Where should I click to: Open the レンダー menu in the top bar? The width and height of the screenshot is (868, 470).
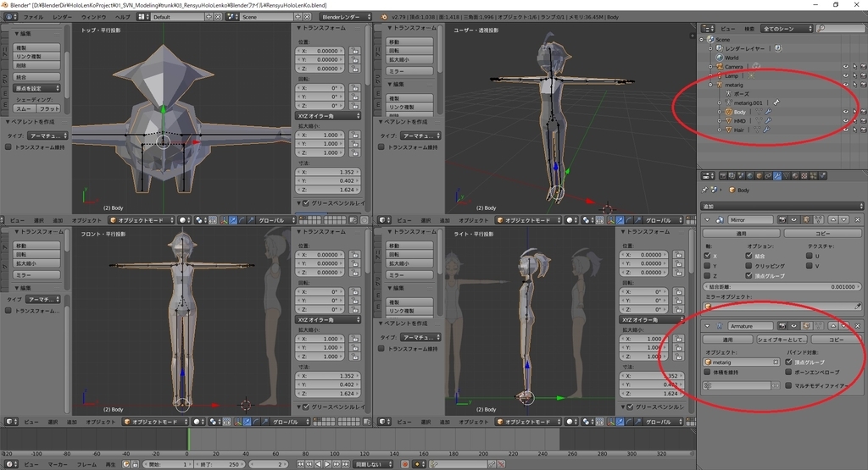pyautogui.click(x=62, y=17)
